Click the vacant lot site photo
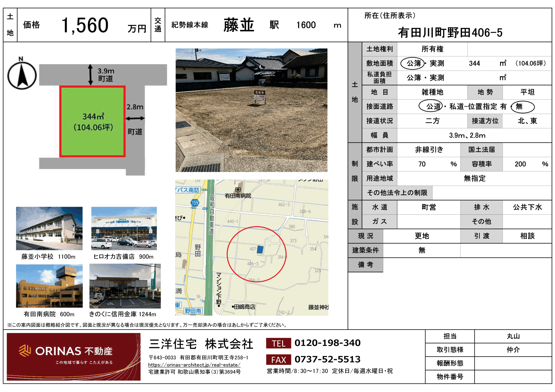 pyautogui.click(x=251, y=110)
